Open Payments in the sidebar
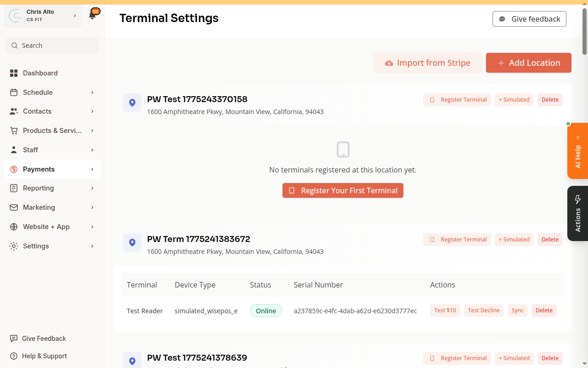The width and height of the screenshot is (588, 368). pos(52,169)
